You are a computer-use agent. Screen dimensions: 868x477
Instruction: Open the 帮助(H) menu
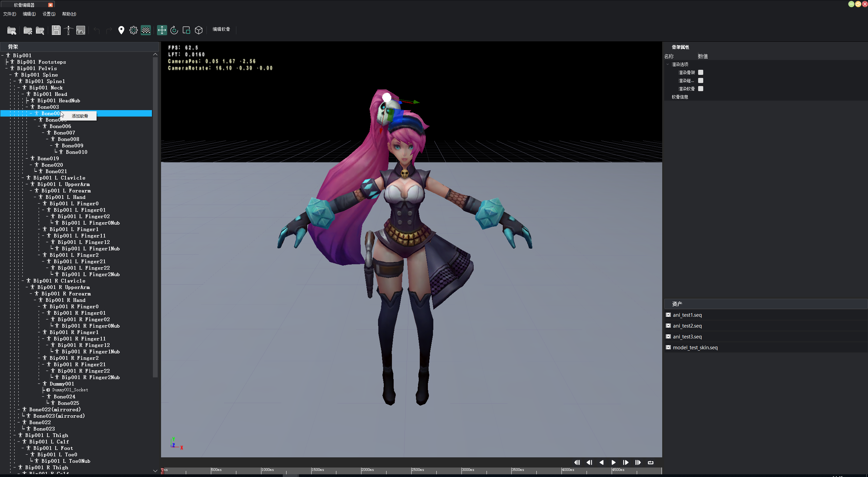[x=69, y=14]
